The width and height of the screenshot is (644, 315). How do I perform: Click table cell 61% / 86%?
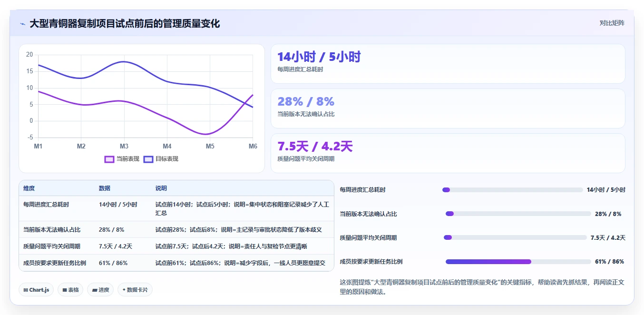(113, 263)
